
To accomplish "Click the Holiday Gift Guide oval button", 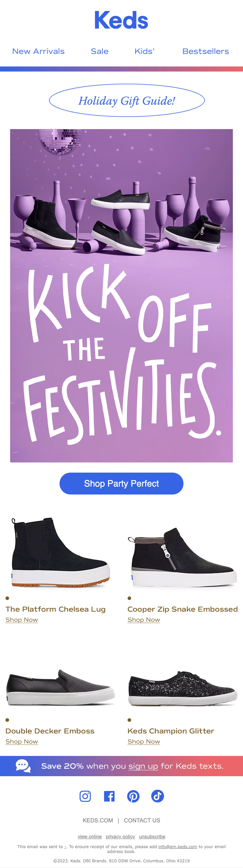I will tap(127, 100).
